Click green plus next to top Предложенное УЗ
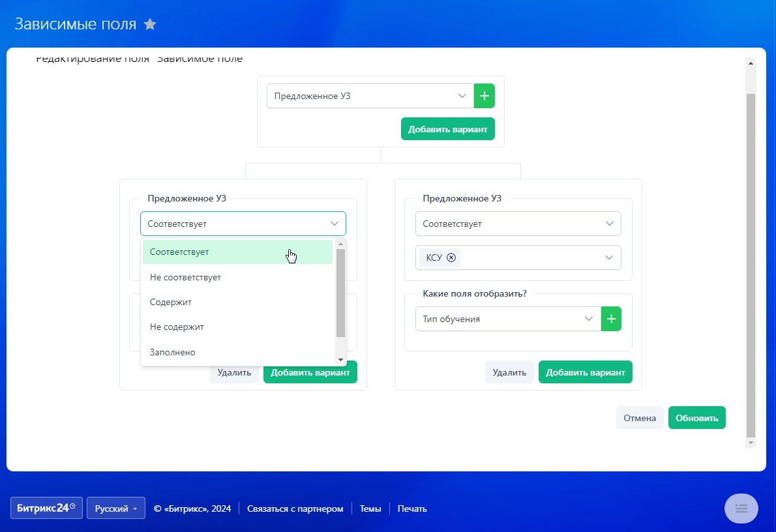 (484, 96)
